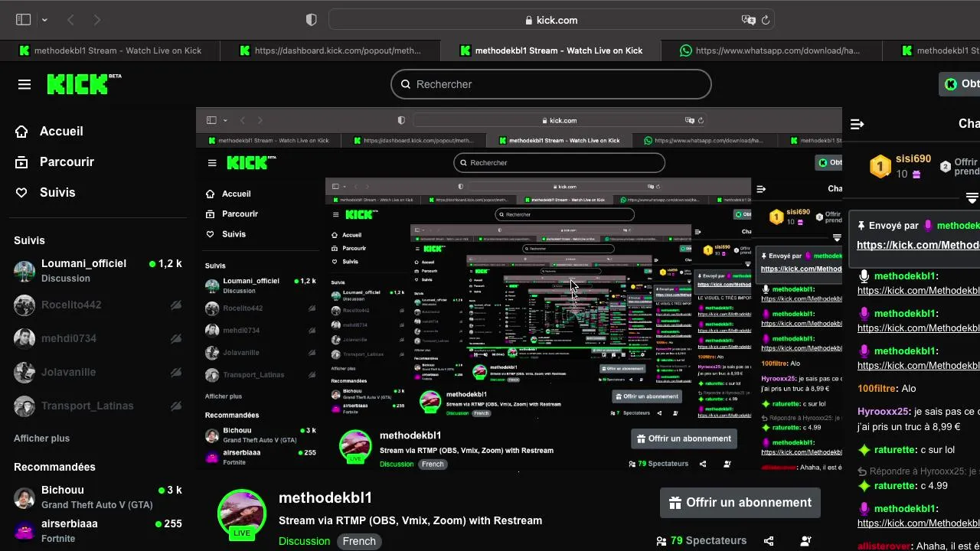The image size is (980, 551).
Task: Click the large French language tag at the bottom
Action: pos(359,541)
